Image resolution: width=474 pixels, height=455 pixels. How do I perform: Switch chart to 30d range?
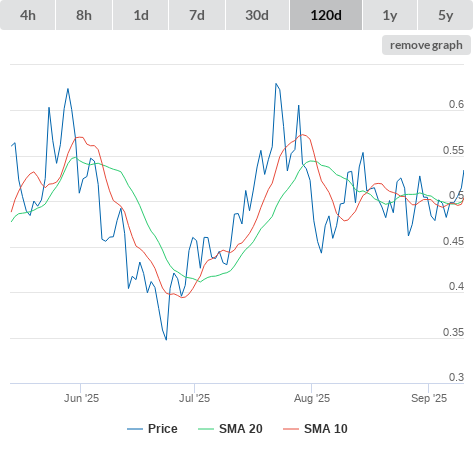point(257,15)
